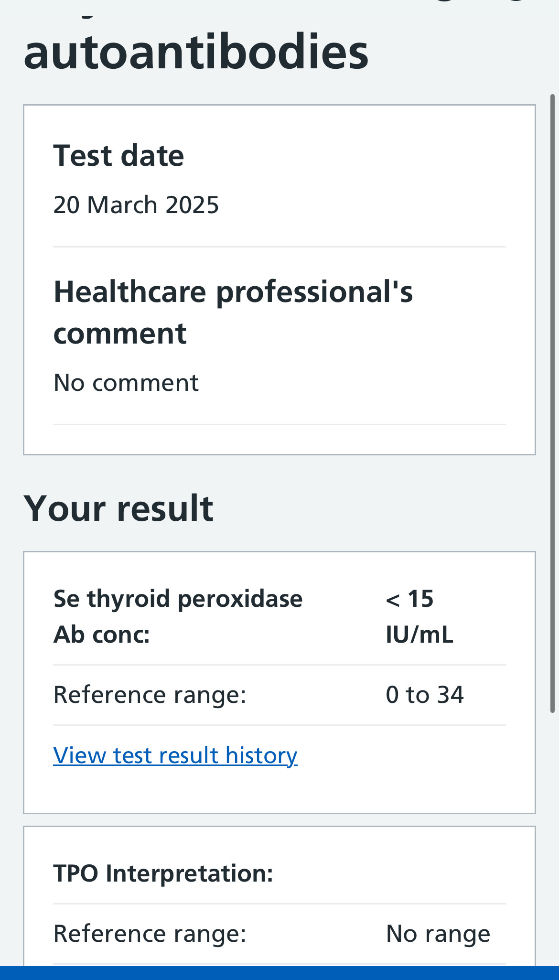Click the < 15 IU/mL result value
The width and height of the screenshot is (559, 980).
(419, 616)
